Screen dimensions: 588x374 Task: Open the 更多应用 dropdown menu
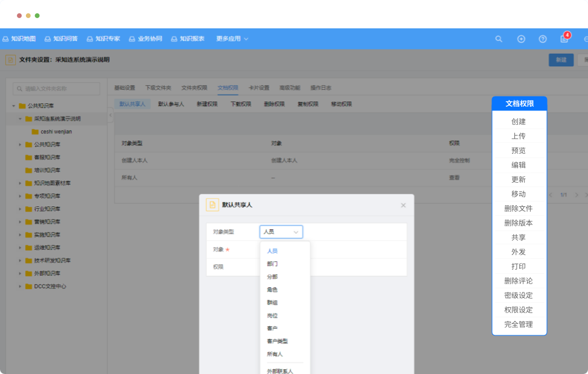[x=232, y=39]
